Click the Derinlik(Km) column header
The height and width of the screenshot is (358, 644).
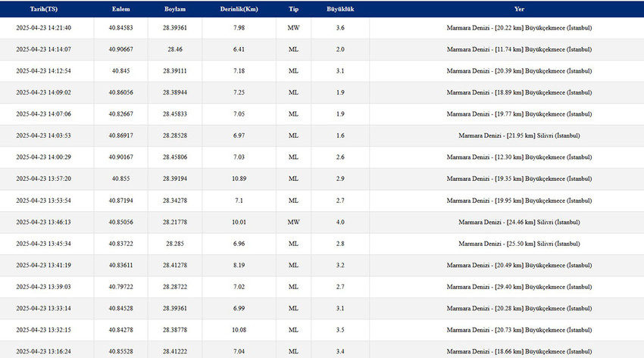click(x=239, y=9)
